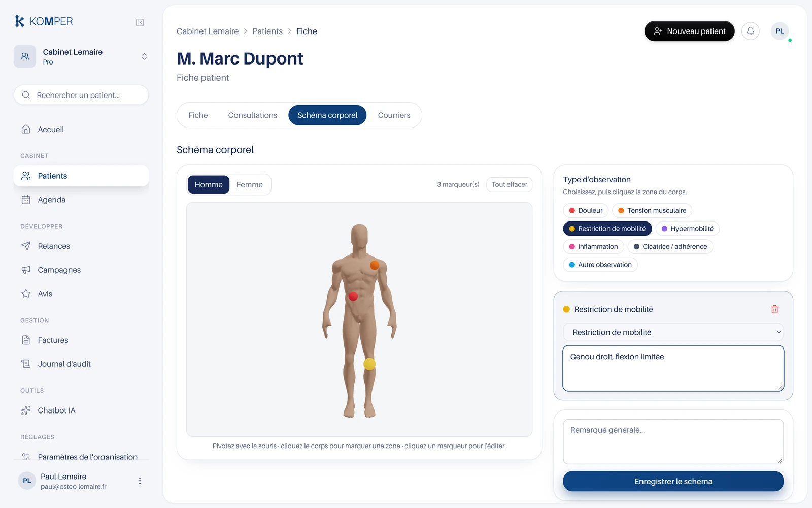Click the search magnifier icon
Viewport: 812px width, 508px height.
coord(26,95)
